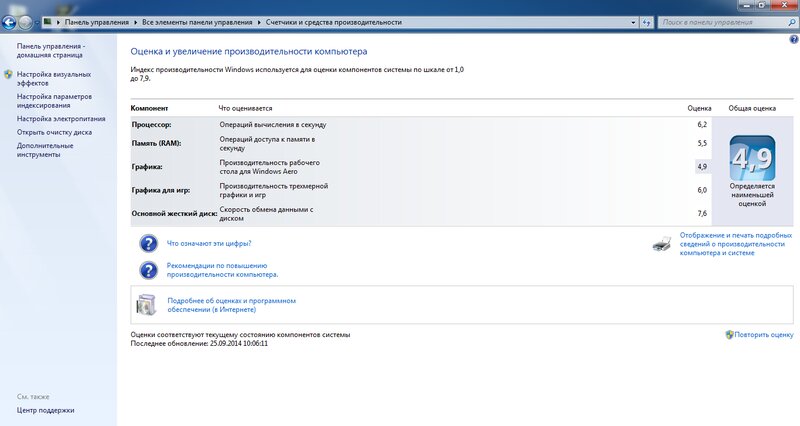Click 'Отображение и печать подробных сведений' link

click(735, 244)
